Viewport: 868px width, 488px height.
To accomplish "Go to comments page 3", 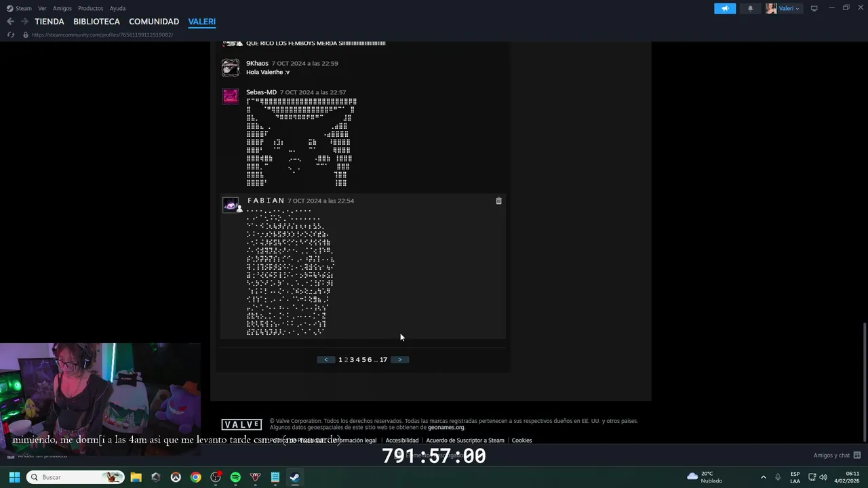I will pyautogui.click(x=352, y=360).
